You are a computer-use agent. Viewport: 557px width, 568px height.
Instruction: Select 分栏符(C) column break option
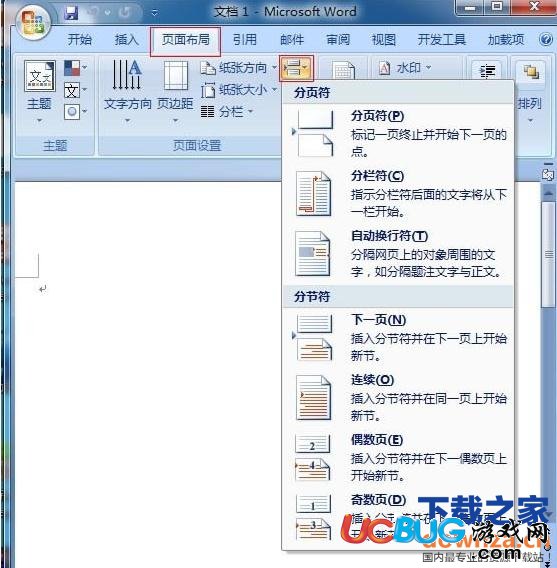(398, 194)
